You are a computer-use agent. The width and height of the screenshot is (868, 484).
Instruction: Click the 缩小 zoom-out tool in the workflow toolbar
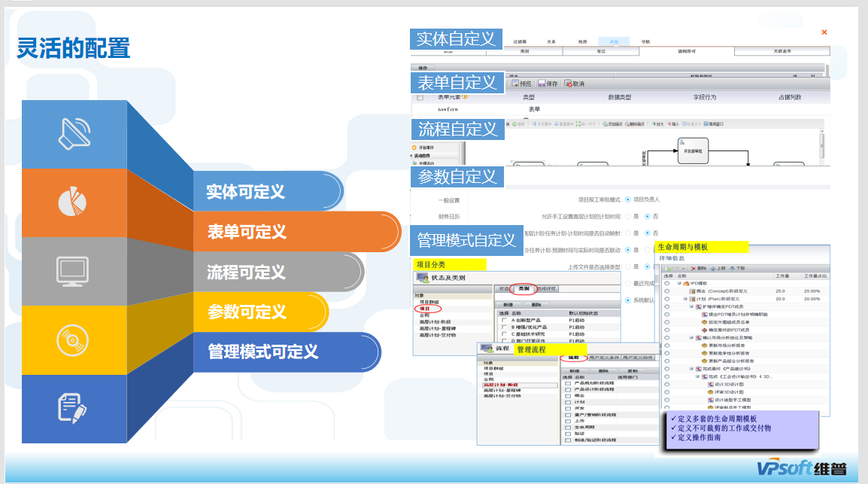pyautogui.click(x=673, y=124)
